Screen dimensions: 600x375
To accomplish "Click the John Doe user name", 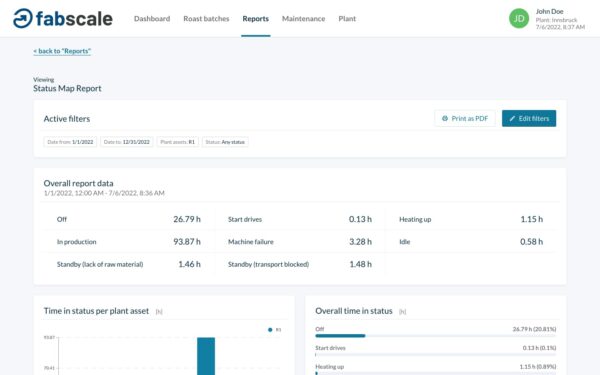I will pos(549,11).
